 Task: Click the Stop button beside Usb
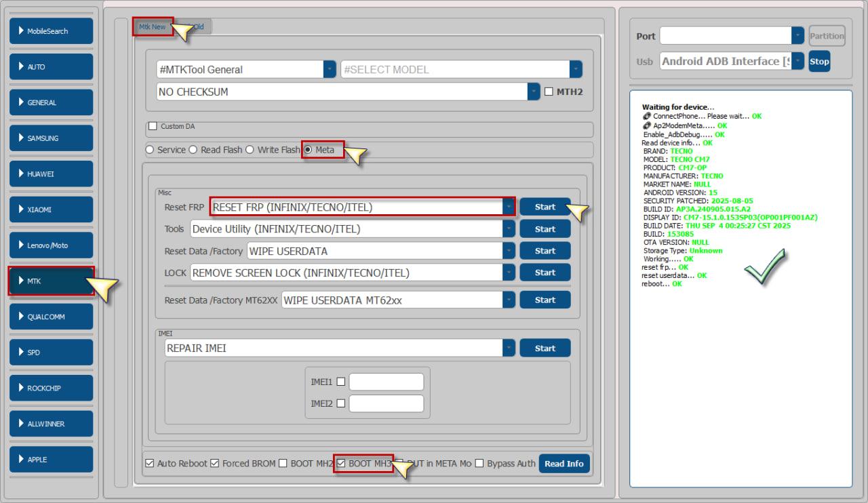click(x=819, y=62)
